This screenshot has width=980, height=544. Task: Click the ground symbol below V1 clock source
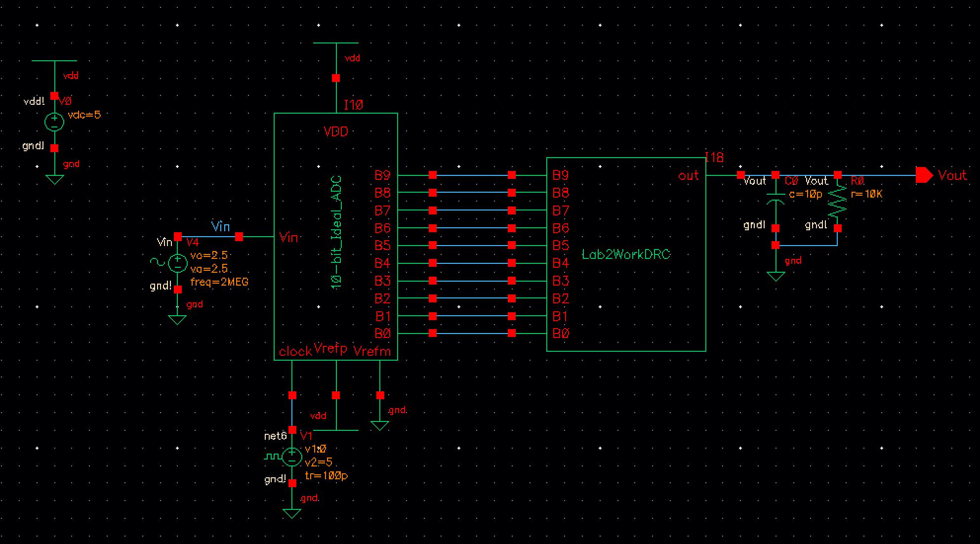[x=292, y=513]
